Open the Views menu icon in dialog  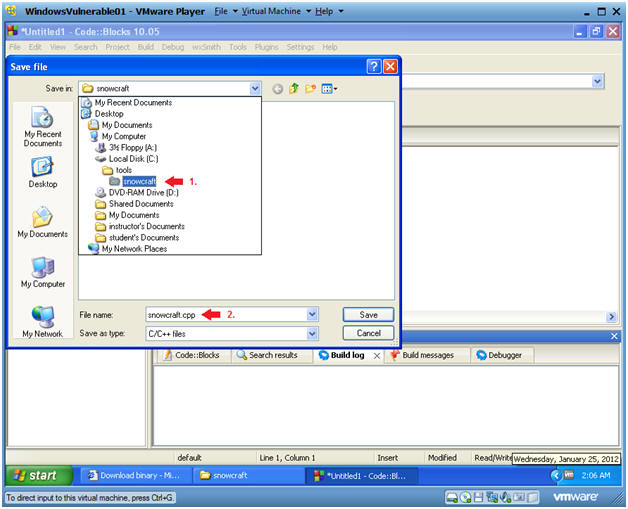330,89
